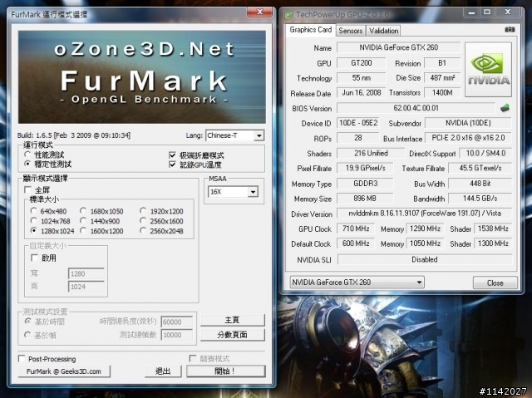
Task: Click the Texture Fillrate value 45.5 GTexel/s
Action: pos(480,168)
